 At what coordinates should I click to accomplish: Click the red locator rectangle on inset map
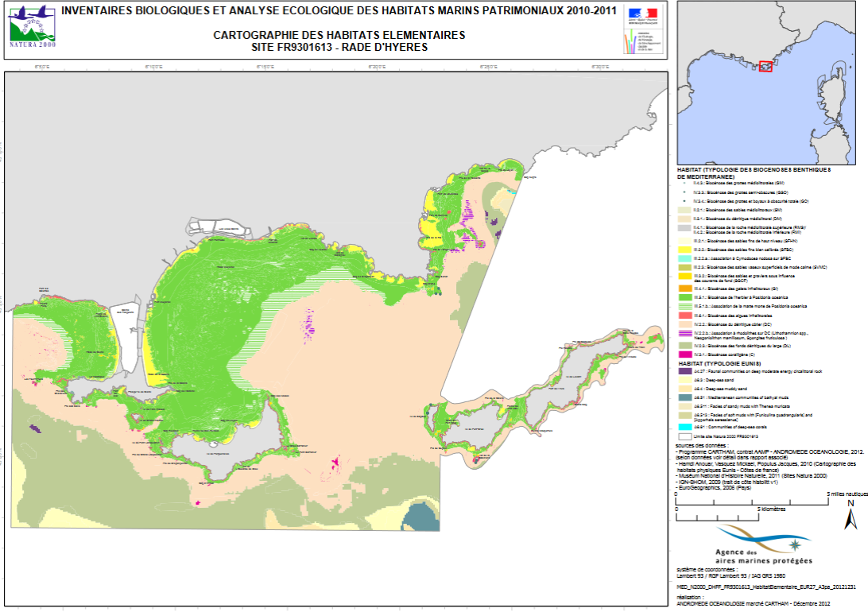point(765,67)
